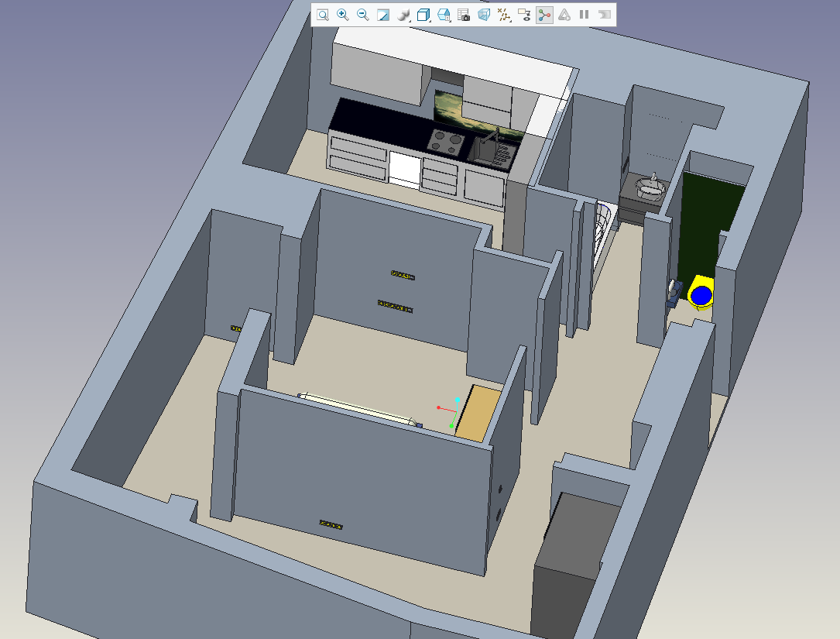Open the View Manager icon
Screen dimensions: 840x639
(444, 15)
